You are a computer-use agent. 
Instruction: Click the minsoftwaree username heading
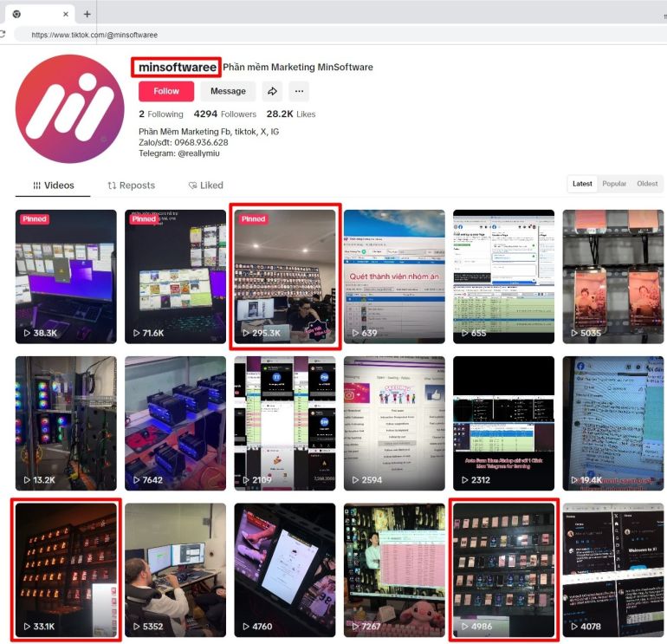pos(178,68)
